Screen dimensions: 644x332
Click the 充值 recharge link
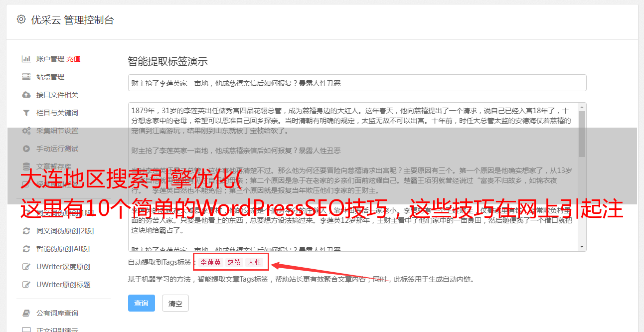click(x=73, y=59)
